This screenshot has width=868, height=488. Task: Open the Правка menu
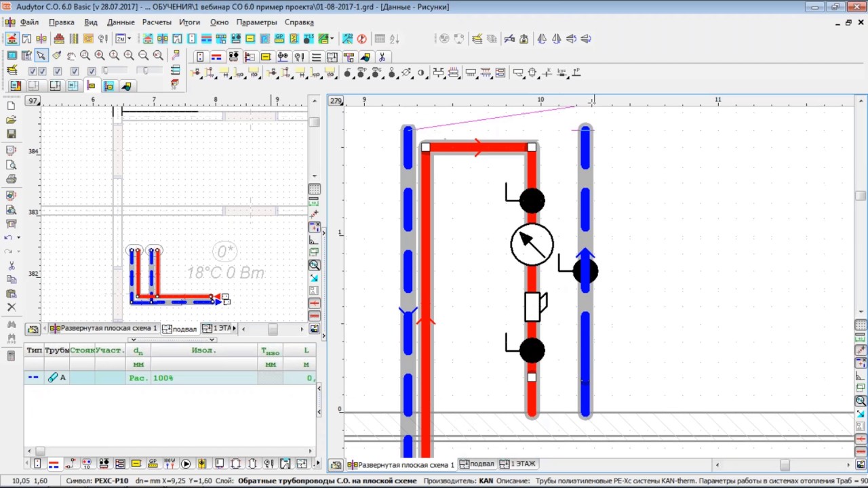pos(62,22)
